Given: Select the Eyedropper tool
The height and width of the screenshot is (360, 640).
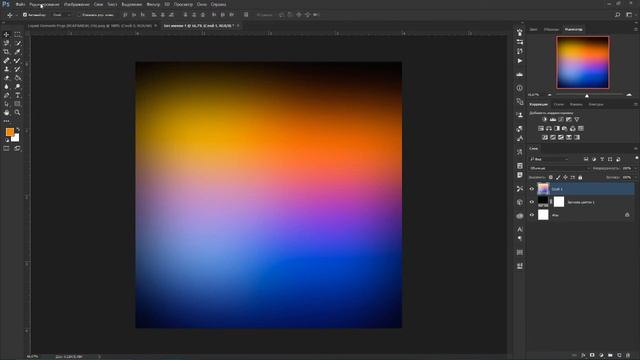Looking at the screenshot, I should pyautogui.click(x=18, y=51).
